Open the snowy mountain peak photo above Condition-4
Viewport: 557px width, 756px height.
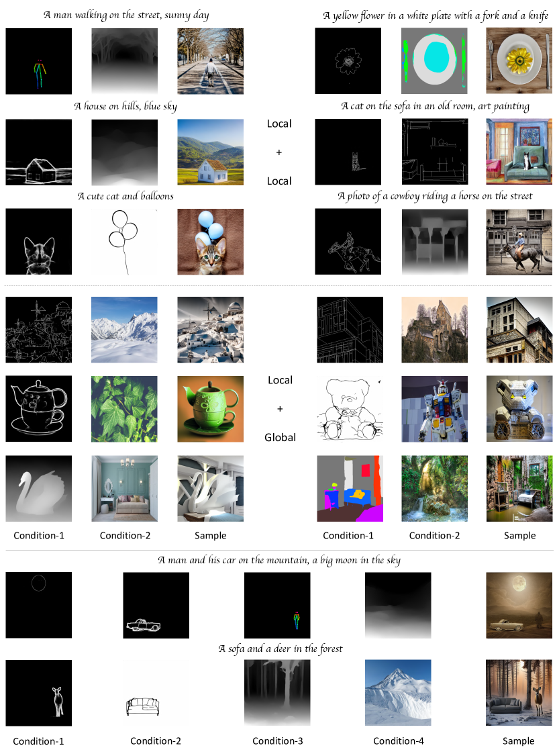coord(398,693)
